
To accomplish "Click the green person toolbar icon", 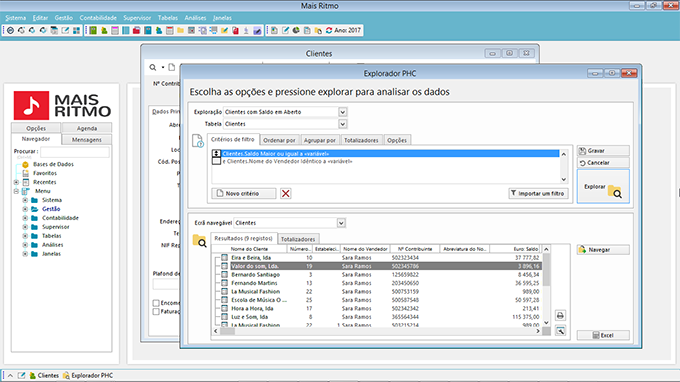I will tap(104, 30).
